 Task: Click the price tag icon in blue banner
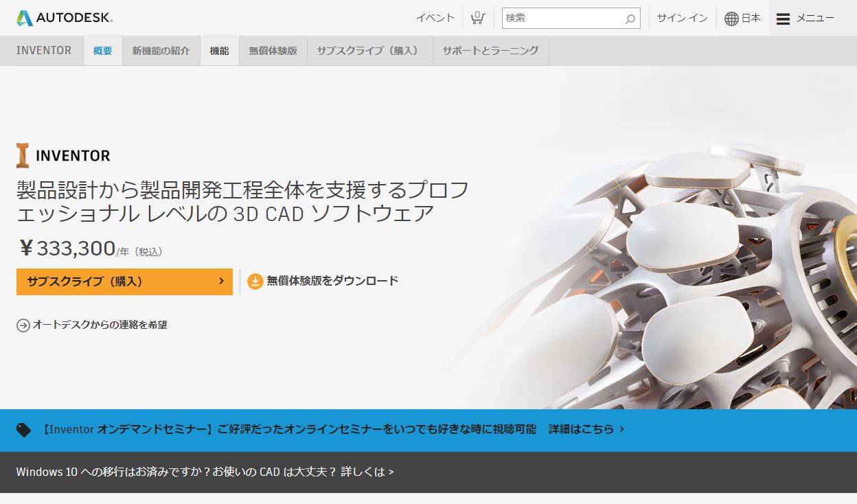click(x=24, y=430)
